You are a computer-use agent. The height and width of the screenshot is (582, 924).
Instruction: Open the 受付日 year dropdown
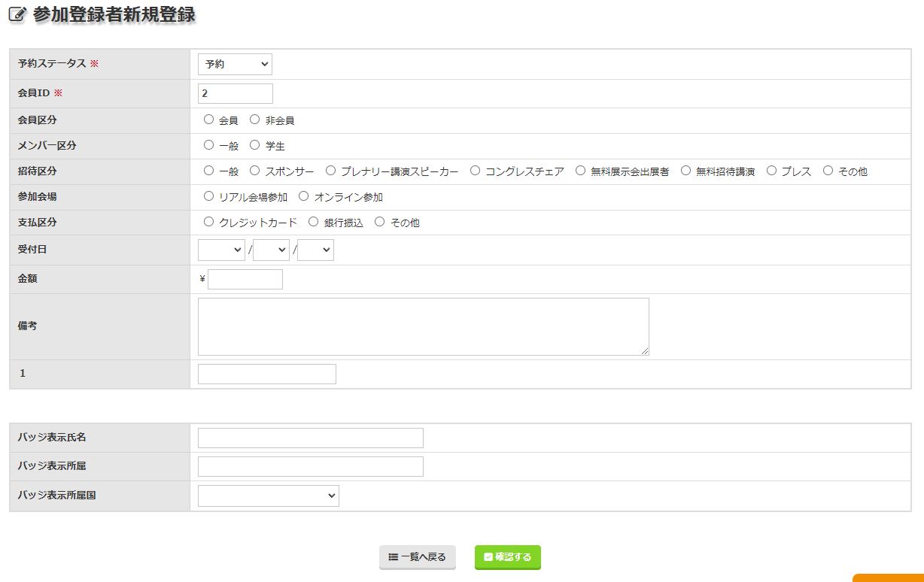coord(221,250)
